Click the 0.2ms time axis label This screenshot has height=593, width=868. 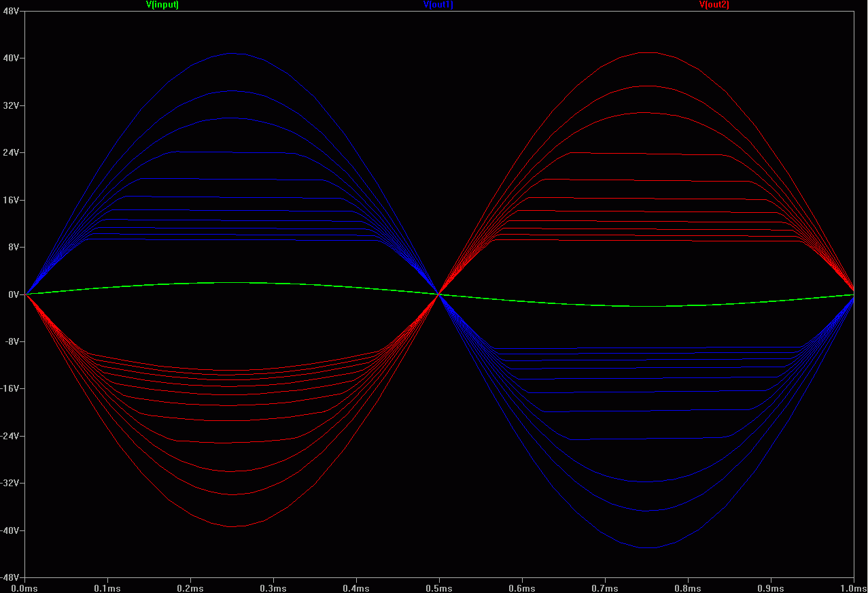pyautogui.click(x=191, y=588)
